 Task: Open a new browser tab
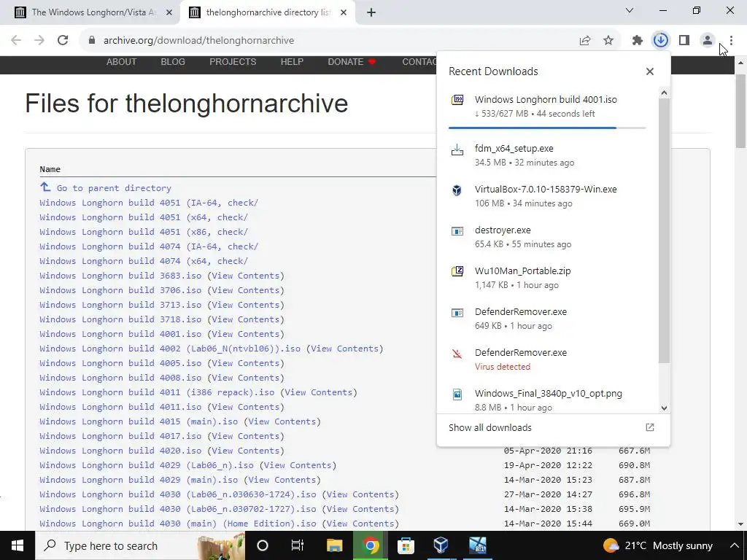point(371,13)
